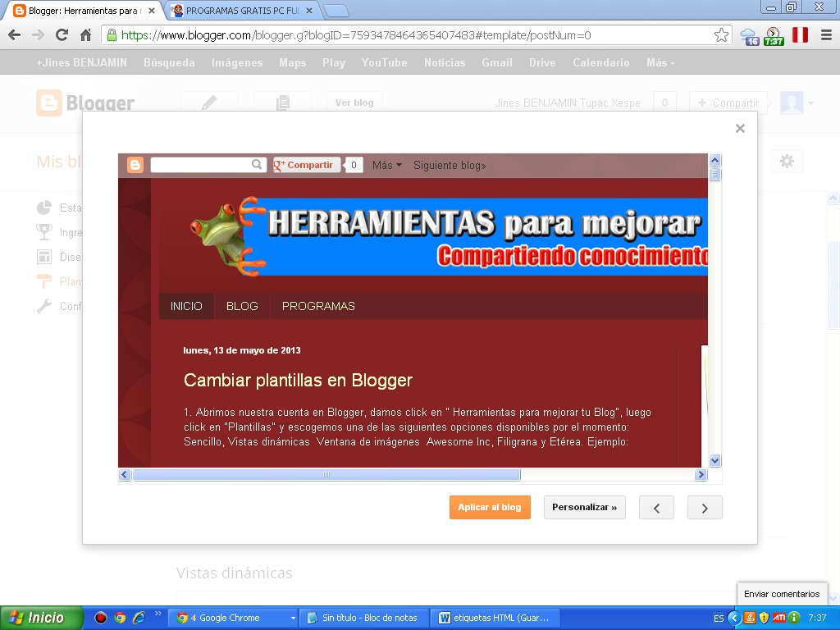Open Búsqueda in Google bar
This screenshot has height=630, width=840.
(169, 62)
